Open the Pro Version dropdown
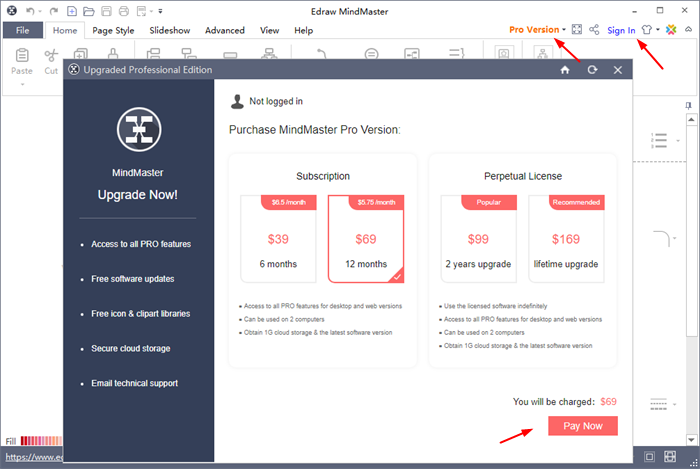The height and width of the screenshot is (469, 700). click(538, 29)
